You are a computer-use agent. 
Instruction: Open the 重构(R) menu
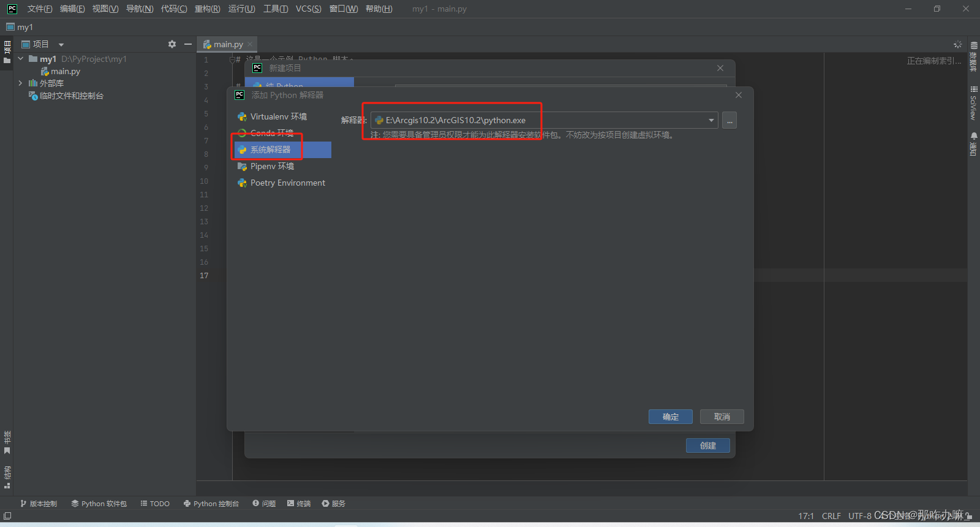point(208,9)
